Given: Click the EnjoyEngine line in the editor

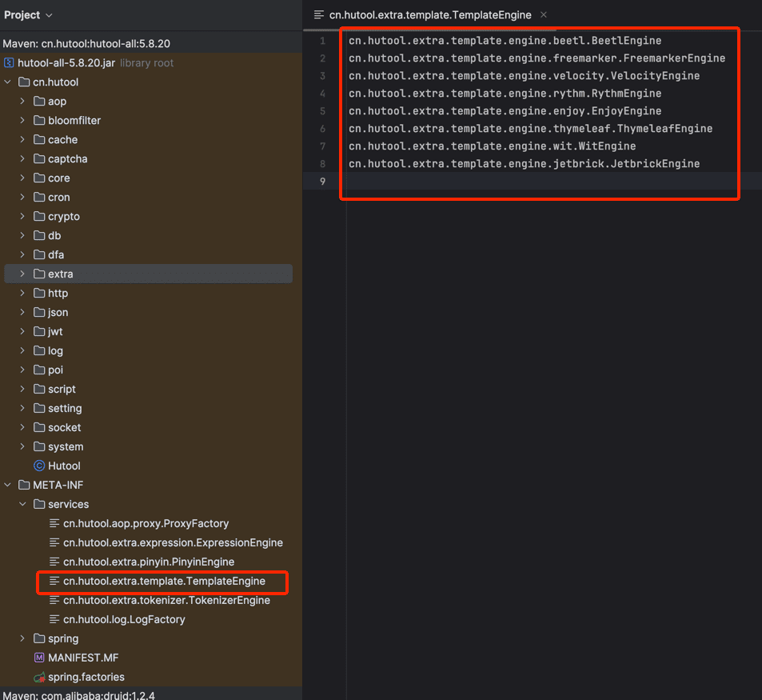Looking at the screenshot, I should (x=505, y=111).
